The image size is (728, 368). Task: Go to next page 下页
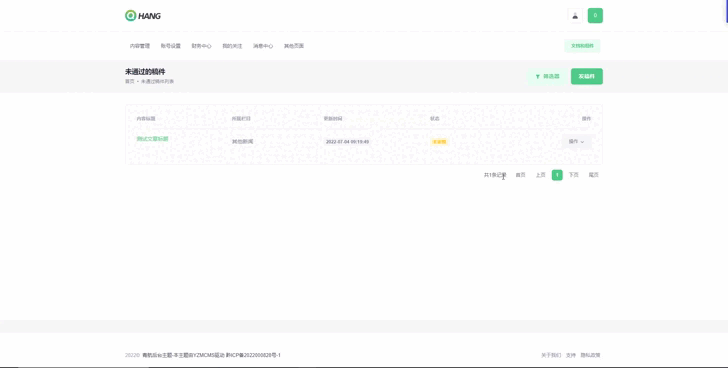574,175
